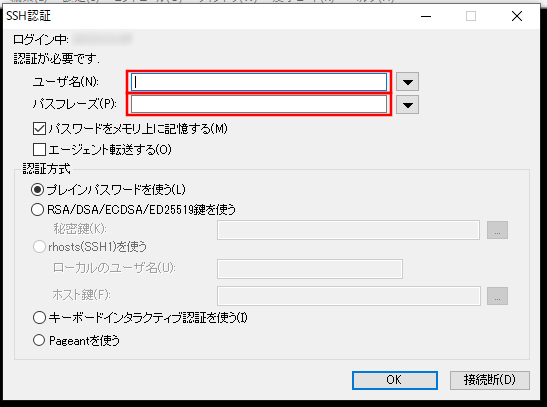Confirm login with the OK button
Viewport: 547px width, 407px height.
pyautogui.click(x=395, y=380)
